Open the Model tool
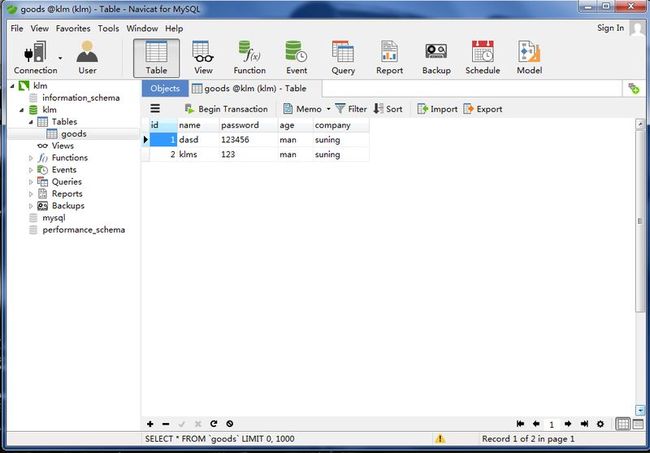This screenshot has height=453, width=650. click(529, 58)
